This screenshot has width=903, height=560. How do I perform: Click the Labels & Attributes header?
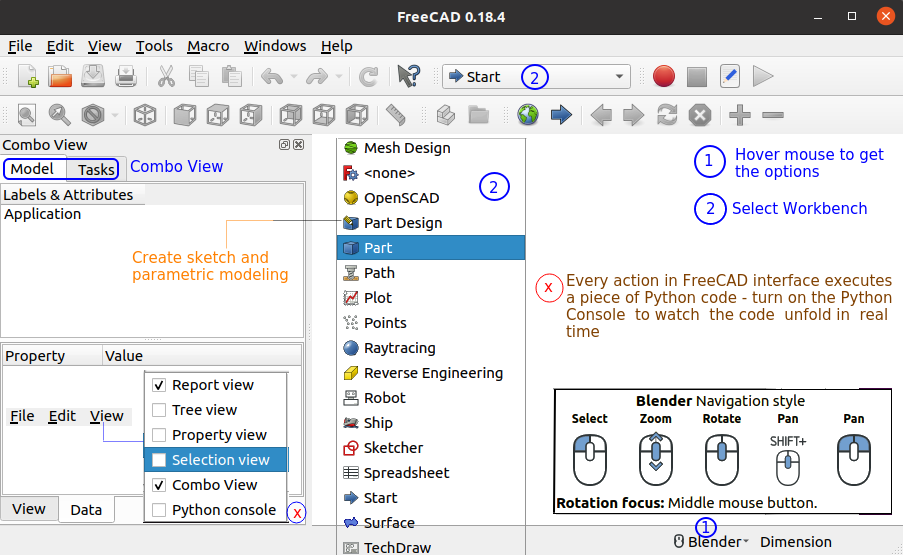pyautogui.click(x=73, y=195)
